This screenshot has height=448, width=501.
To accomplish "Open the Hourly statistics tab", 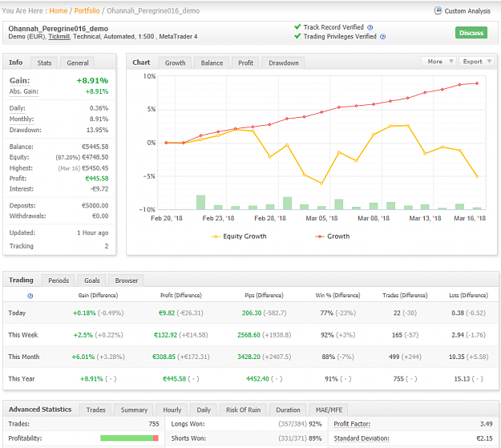I will point(172,410).
